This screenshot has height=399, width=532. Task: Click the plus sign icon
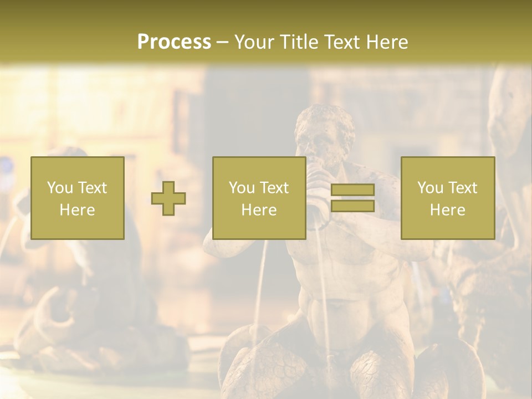click(168, 198)
